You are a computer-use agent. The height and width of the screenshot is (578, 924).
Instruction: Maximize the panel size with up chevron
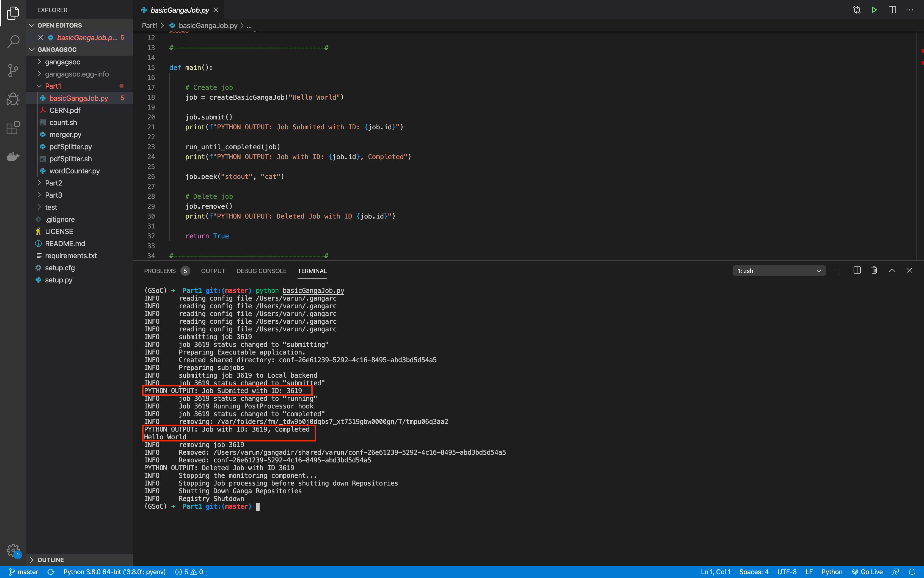(x=892, y=271)
